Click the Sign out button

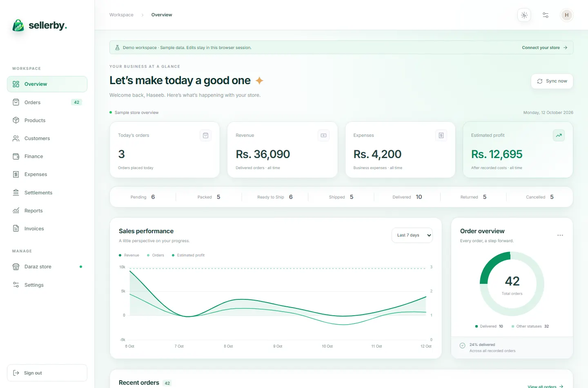pos(47,373)
